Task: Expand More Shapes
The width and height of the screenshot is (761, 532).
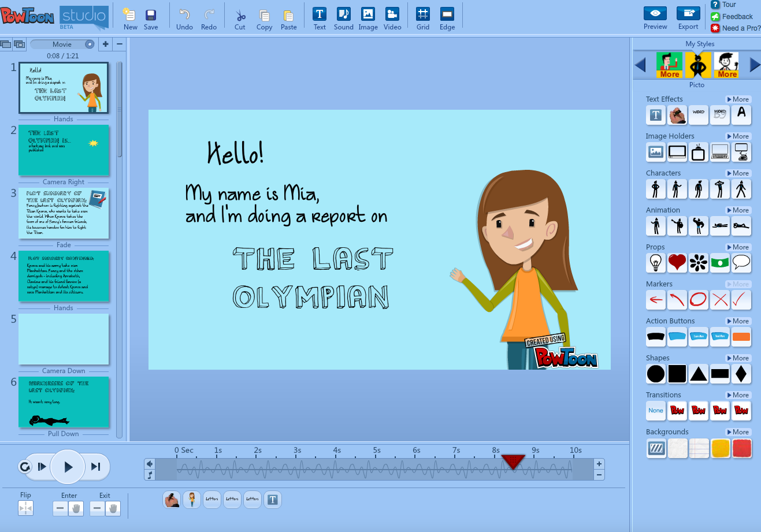Action: (738, 358)
